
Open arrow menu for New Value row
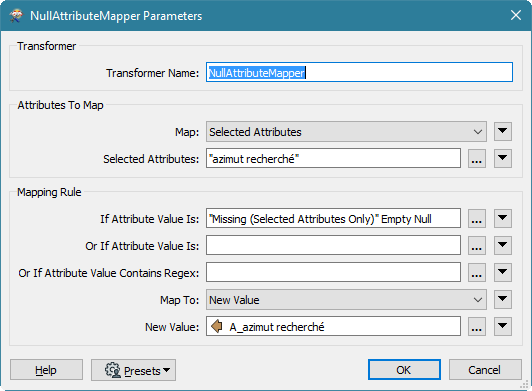coord(502,327)
